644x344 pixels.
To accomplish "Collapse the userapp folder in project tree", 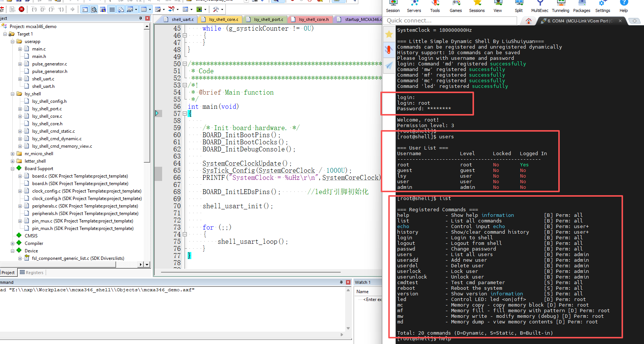I will (x=13, y=42).
